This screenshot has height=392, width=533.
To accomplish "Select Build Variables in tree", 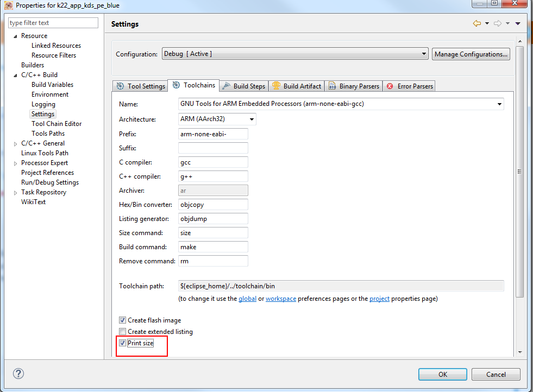I will pos(52,85).
